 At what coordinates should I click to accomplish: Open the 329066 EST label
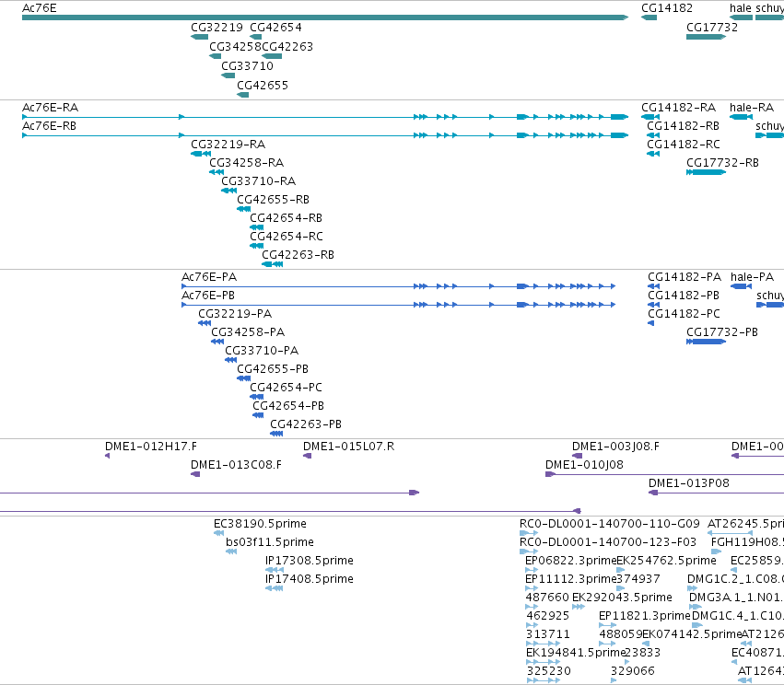coord(633,671)
